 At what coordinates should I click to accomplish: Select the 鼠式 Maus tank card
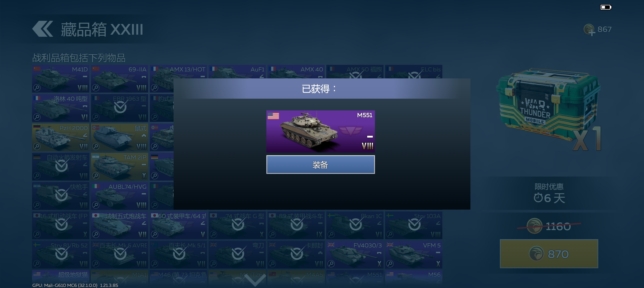119,137
